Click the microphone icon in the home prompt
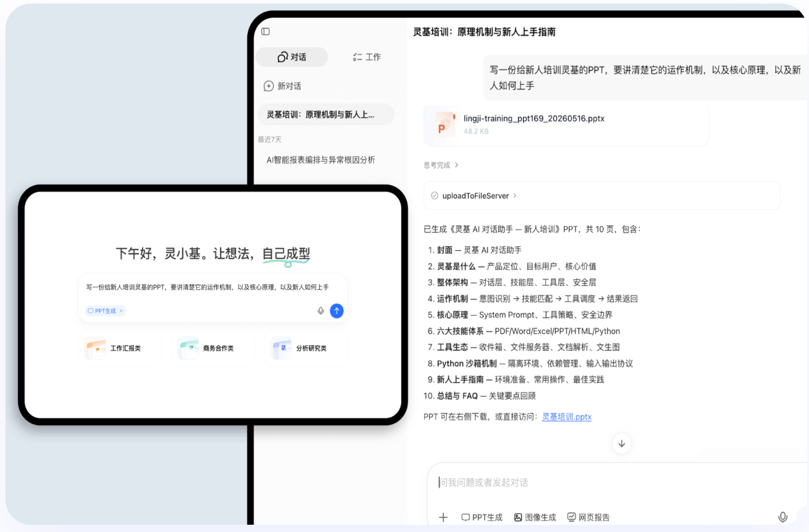Viewport: 809px width, 532px height. pyautogui.click(x=321, y=311)
